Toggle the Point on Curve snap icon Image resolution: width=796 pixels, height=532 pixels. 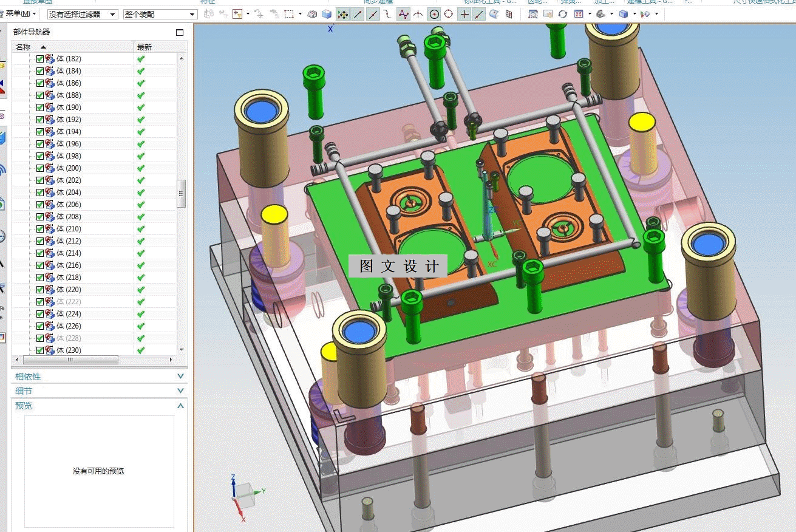(479, 14)
